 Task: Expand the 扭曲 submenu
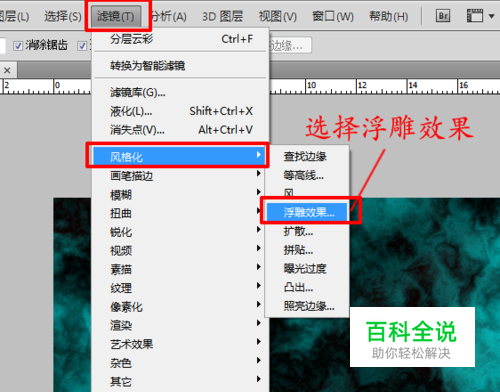(180, 213)
